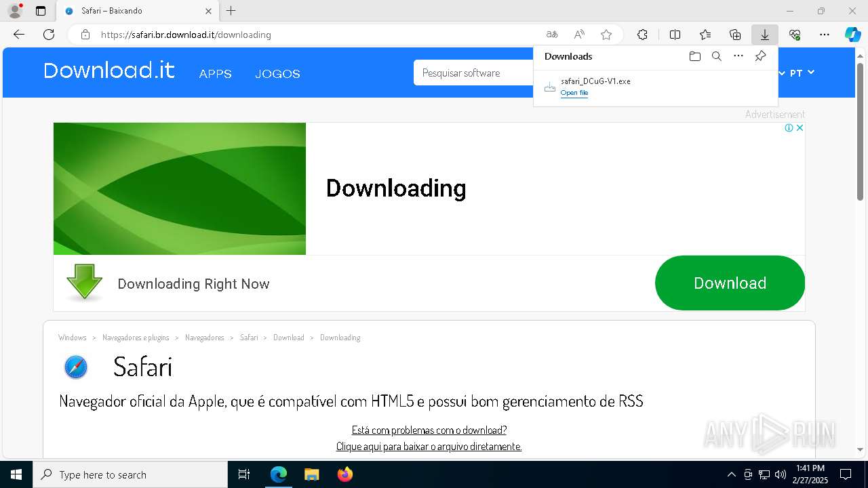Click Navegadores e plugins breadcrumb
Image resolution: width=868 pixels, height=488 pixels.
coord(136,338)
